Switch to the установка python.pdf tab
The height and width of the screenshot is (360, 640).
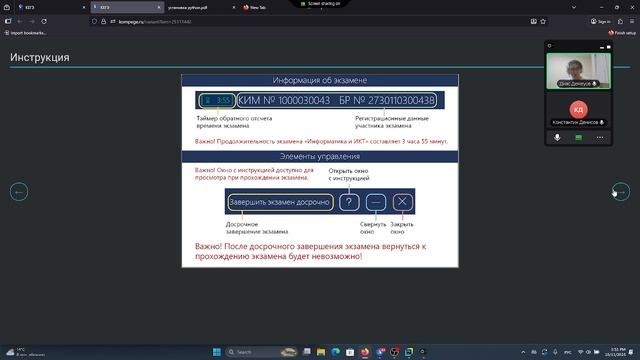[201, 7]
